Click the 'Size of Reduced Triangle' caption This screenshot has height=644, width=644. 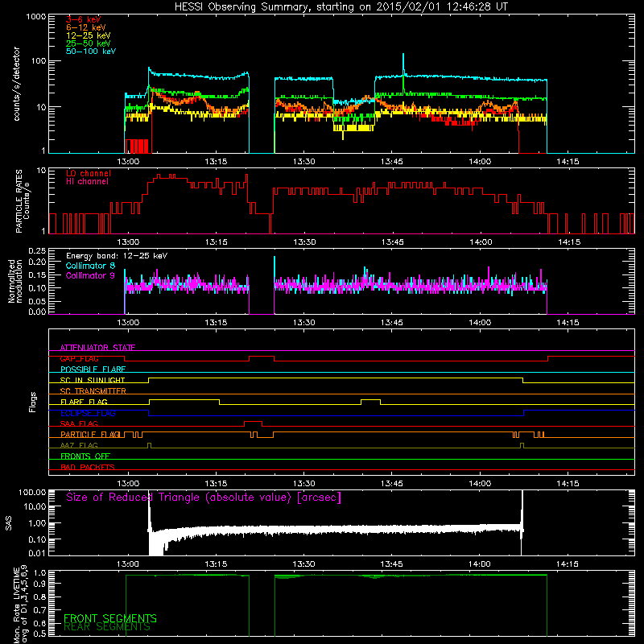click(x=204, y=497)
